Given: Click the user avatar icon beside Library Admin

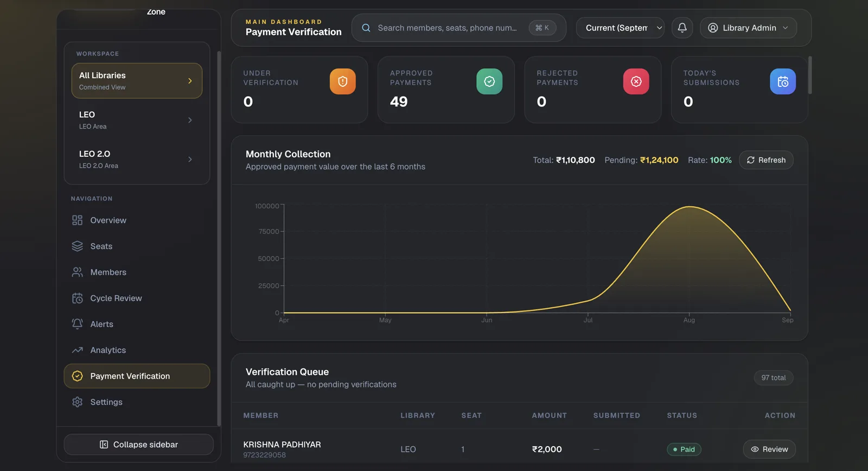Looking at the screenshot, I should (713, 28).
